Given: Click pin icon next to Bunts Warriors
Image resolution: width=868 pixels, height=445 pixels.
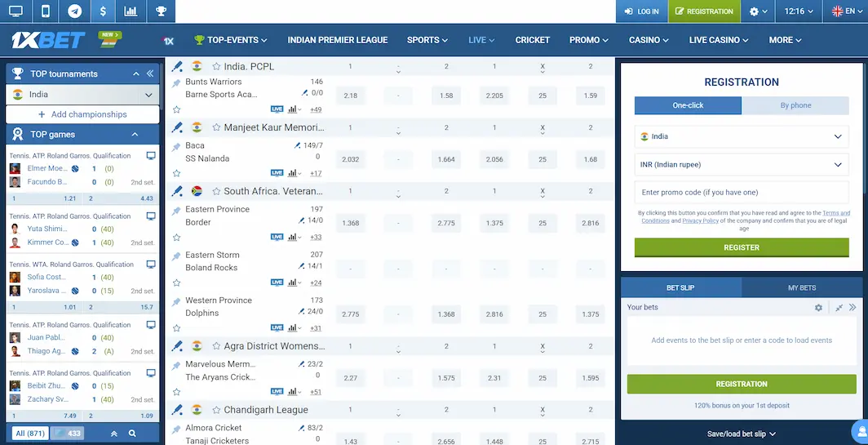Looking at the screenshot, I should click(x=176, y=83).
